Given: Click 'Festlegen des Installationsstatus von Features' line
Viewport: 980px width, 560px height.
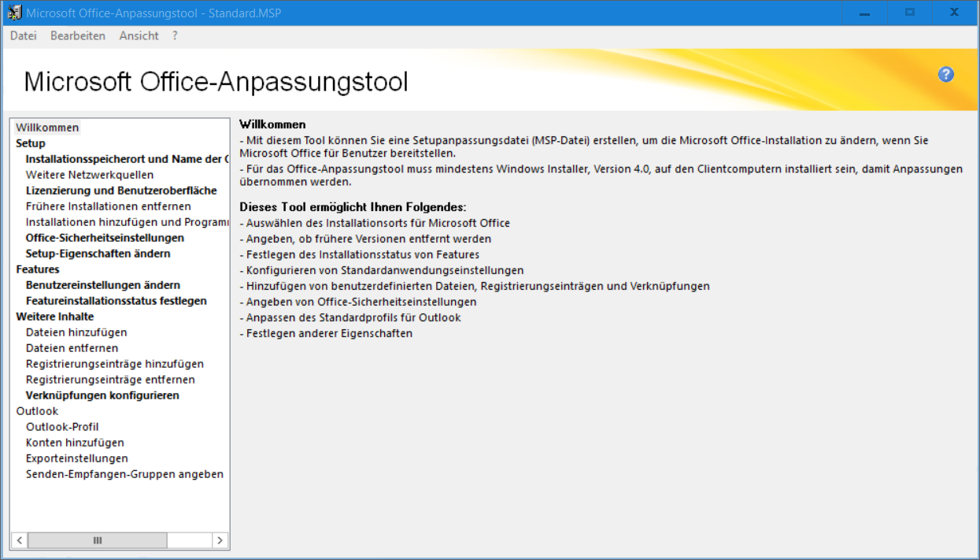Looking at the screenshot, I should 360,254.
